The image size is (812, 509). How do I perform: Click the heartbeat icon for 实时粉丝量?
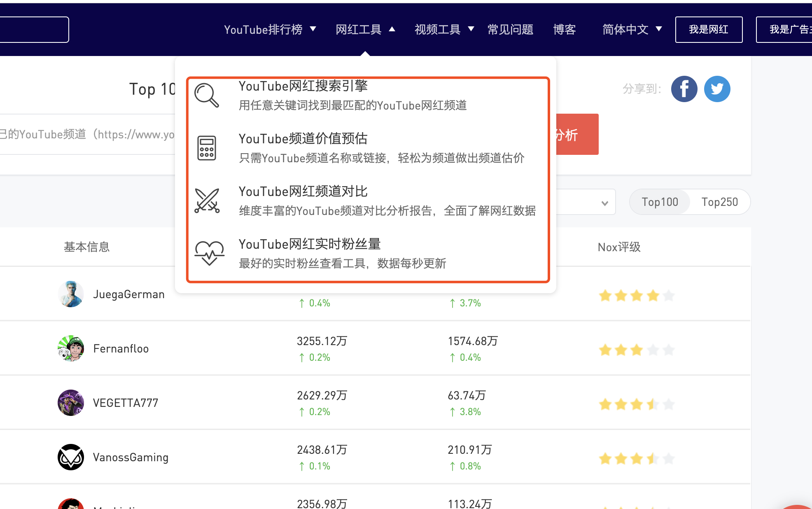pyautogui.click(x=209, y=253)
